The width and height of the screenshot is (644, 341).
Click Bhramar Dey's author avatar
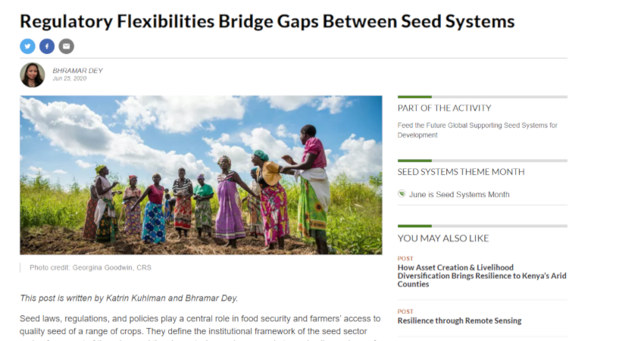33,75
